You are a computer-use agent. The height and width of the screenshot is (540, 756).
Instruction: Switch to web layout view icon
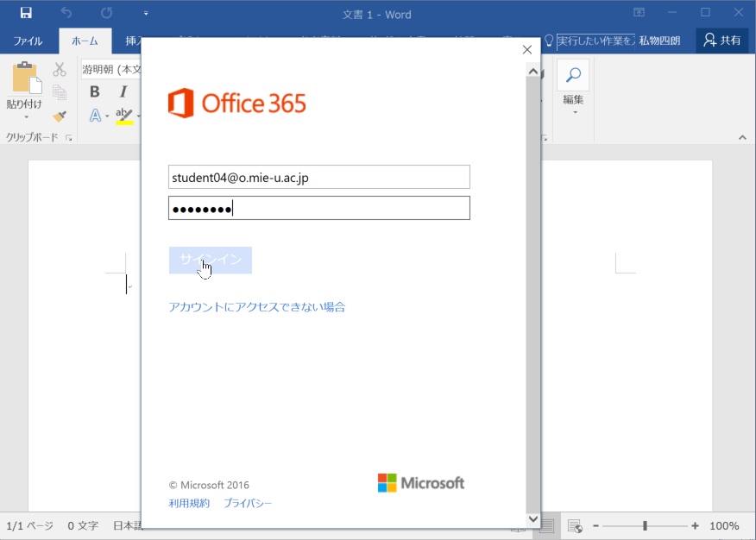[575, 526]
